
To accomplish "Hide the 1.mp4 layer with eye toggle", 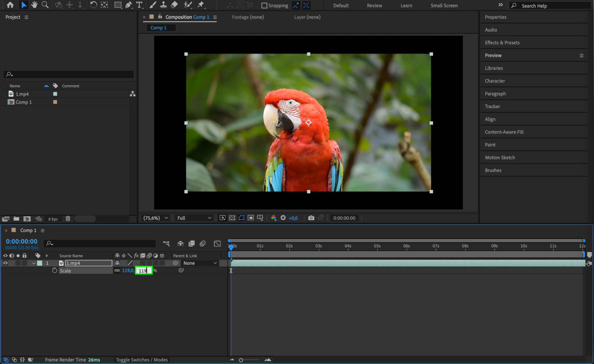I will (5, 263).
